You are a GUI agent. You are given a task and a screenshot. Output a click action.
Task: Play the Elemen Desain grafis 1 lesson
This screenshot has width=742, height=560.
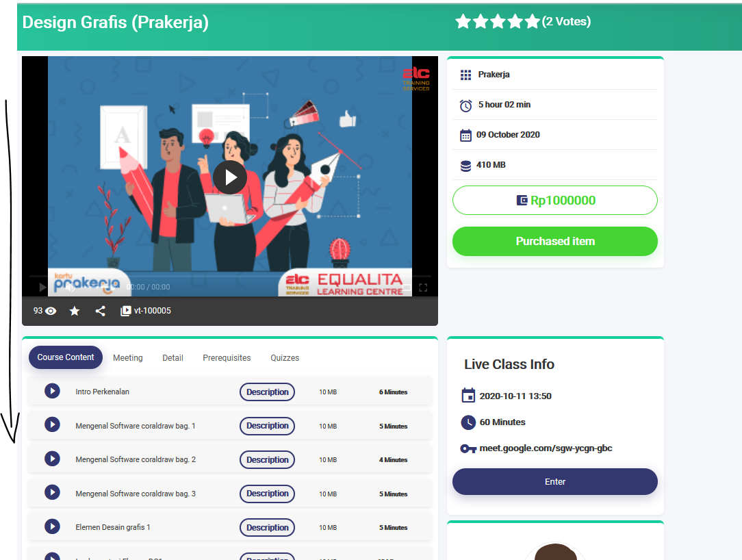click(52, 526)
